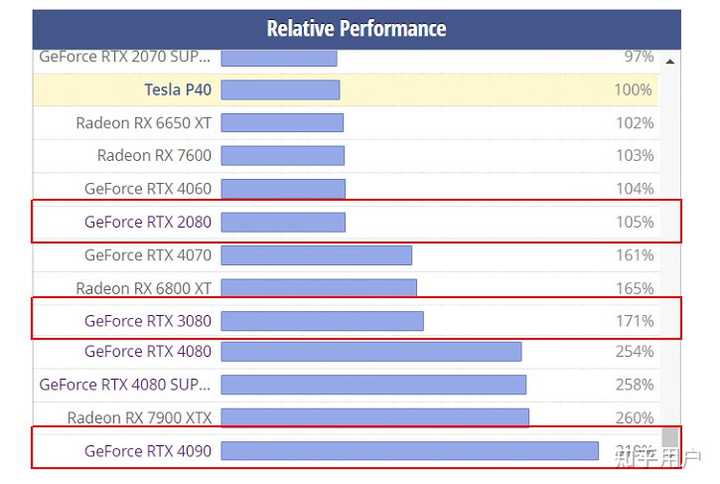This screenshot has width=720, height=484.
Task: Open the GeForce RTX 2070 SUPER entry
Action: click(x=125, y=57)
